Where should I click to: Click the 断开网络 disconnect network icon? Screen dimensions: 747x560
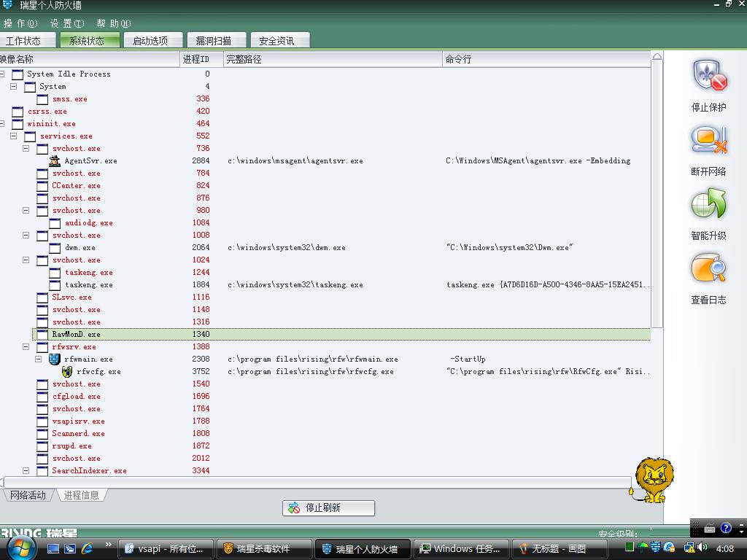tap(709, 140)
